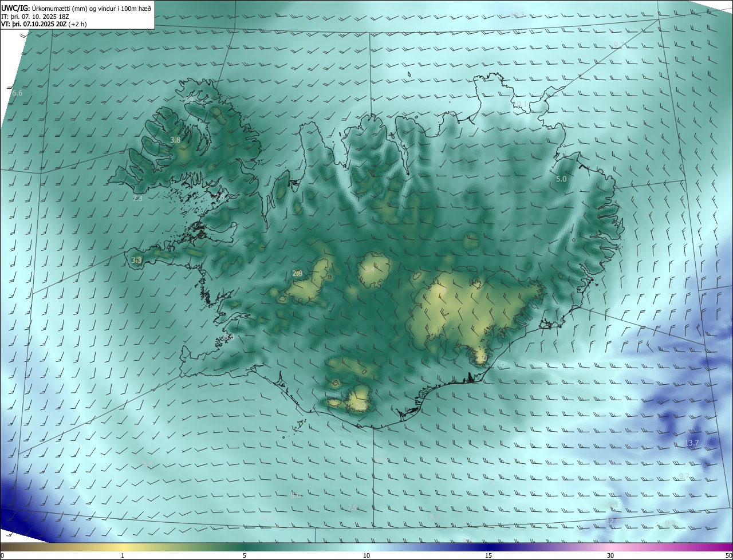Click the 2.8 value near the yellow glacier
Screen dimensions: 733x560
[x=297, y=274]
